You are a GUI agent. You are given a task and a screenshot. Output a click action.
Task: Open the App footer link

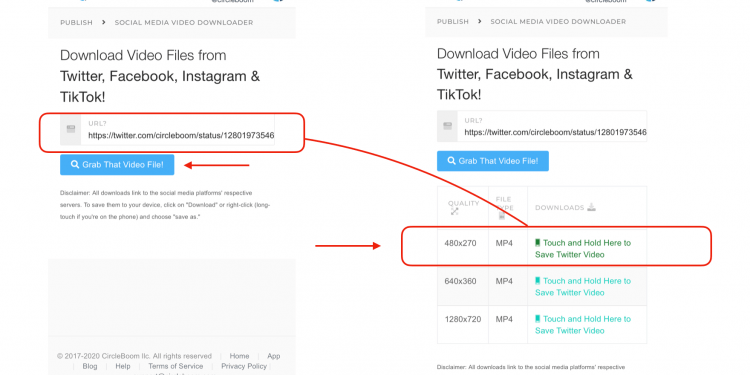[274, 356]
